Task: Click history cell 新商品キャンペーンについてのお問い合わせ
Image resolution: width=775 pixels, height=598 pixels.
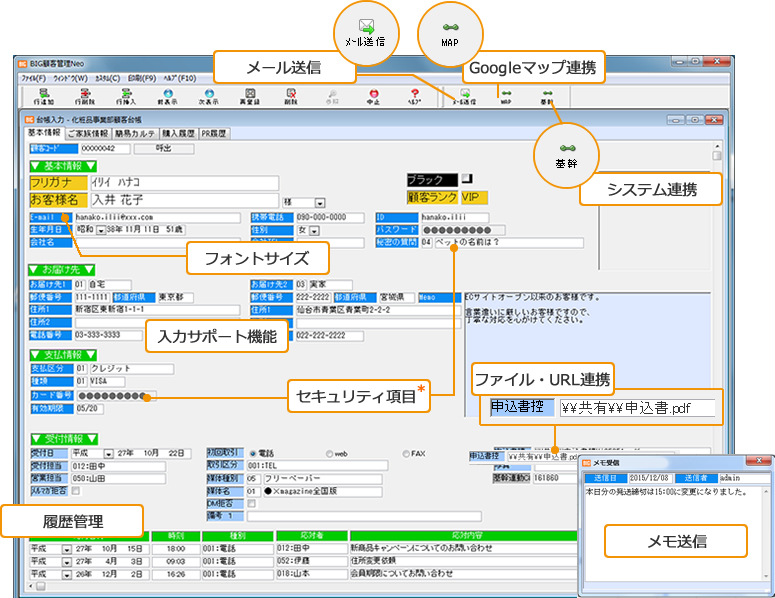Action: 463,548
